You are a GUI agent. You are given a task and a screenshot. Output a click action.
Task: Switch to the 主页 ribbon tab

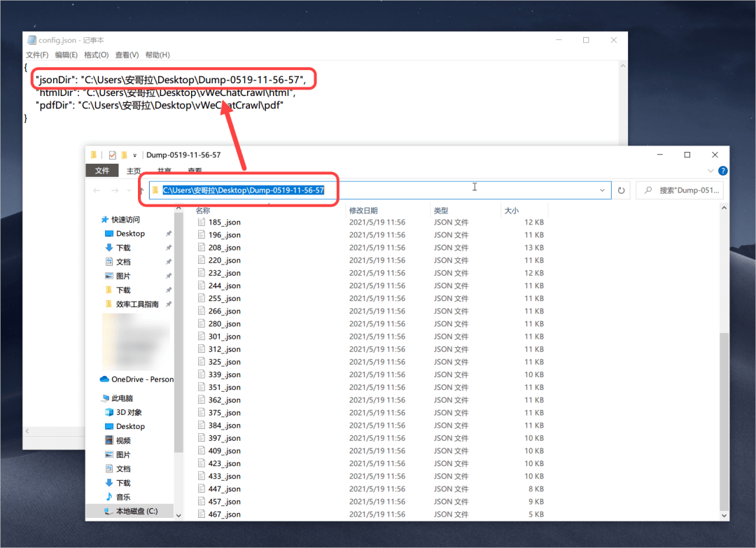(x=134, y=171)
